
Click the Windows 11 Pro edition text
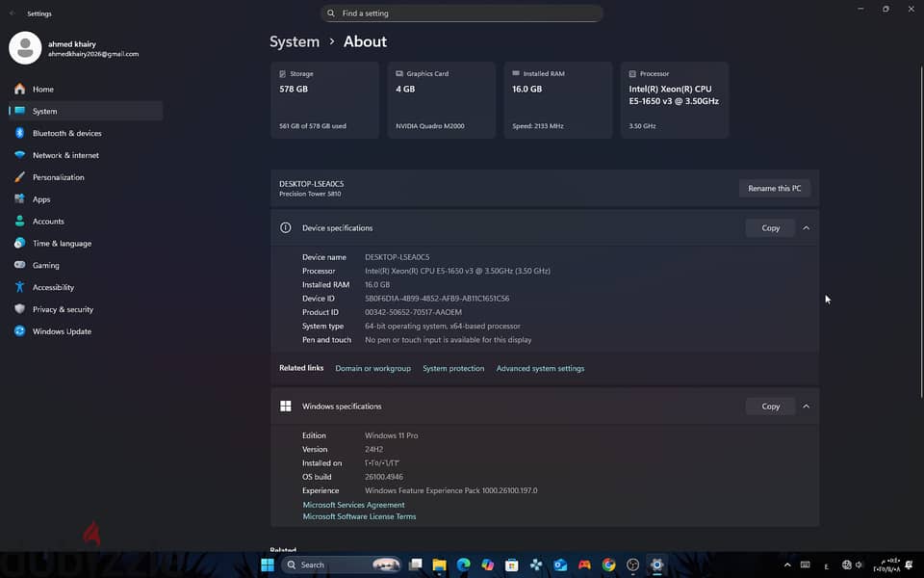coord(392,435)
